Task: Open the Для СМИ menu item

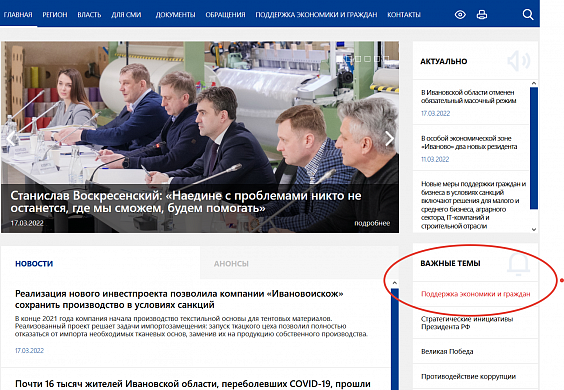Action: click(126, 15)
